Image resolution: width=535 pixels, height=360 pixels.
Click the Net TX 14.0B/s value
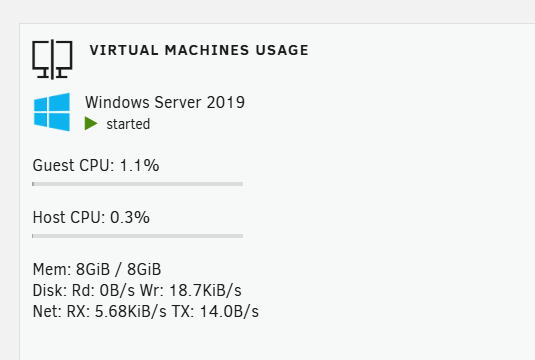[215, 311]
